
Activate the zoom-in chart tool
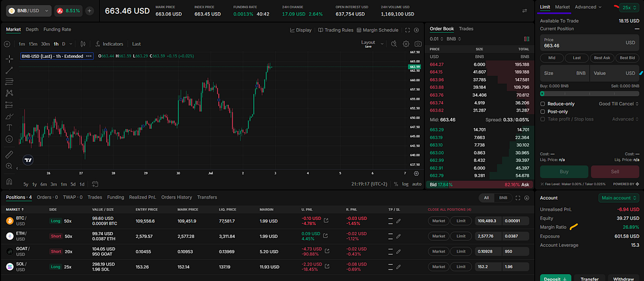point(9,166)
